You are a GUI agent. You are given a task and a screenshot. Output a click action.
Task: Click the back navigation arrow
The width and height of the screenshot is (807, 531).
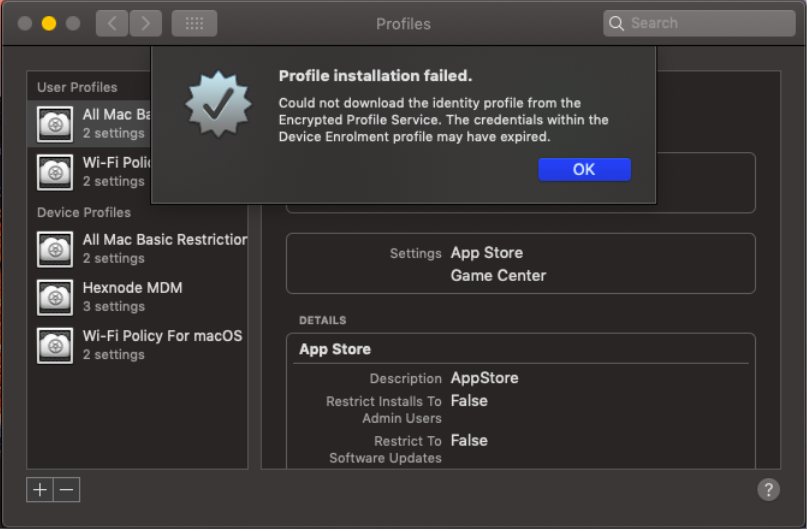[x=112, y=23]
